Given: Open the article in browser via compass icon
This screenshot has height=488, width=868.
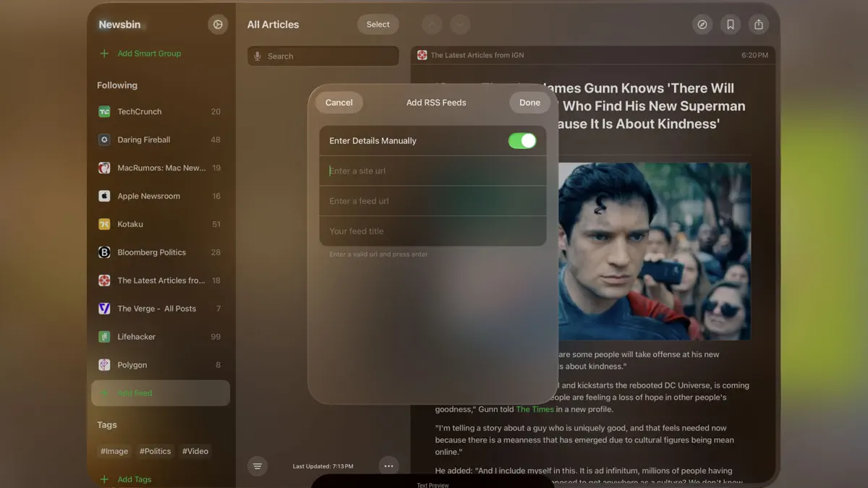Looking at the screenshot, I should (x=702, y=24).
